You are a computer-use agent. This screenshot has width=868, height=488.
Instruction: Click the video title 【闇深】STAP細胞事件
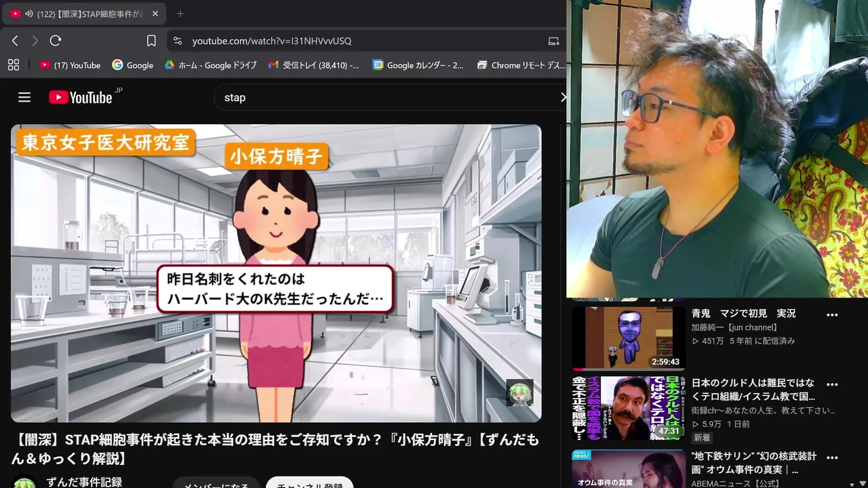276,449
